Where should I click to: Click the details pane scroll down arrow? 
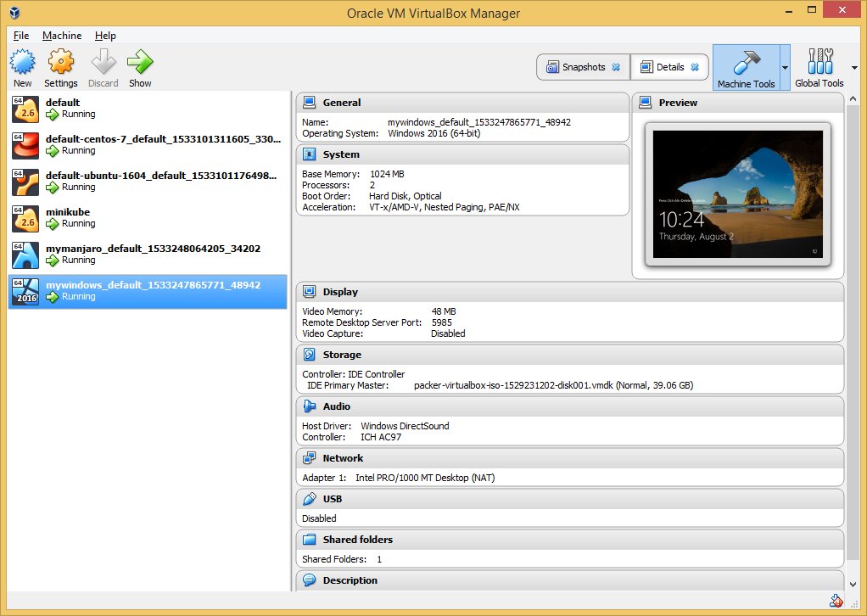853,585
